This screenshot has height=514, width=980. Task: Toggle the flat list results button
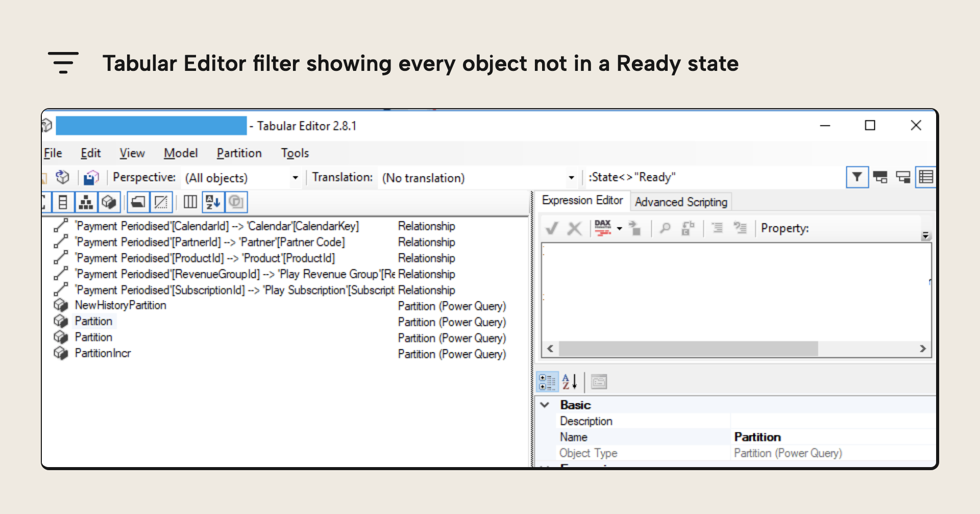[926, 177]
